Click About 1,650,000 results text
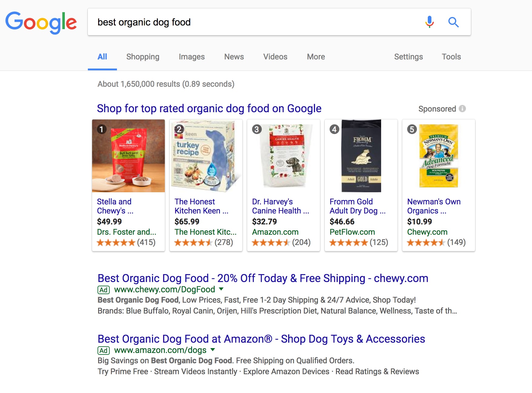 click(166, 84)
